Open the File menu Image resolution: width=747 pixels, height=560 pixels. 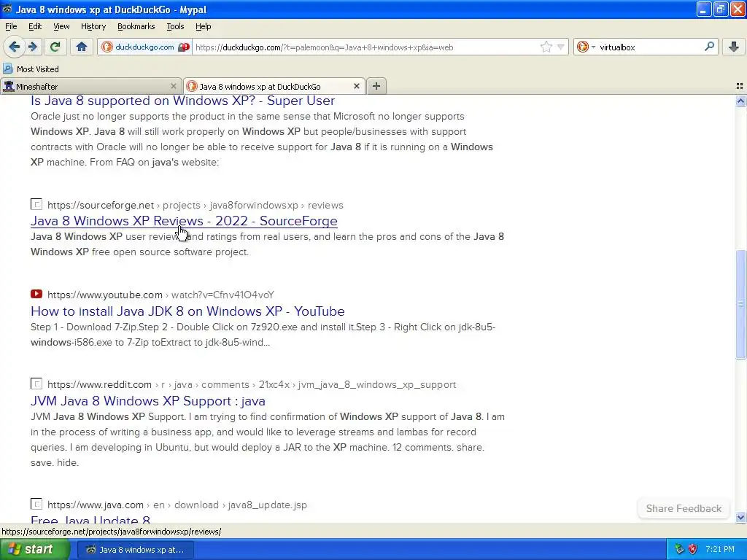(11, 26)
